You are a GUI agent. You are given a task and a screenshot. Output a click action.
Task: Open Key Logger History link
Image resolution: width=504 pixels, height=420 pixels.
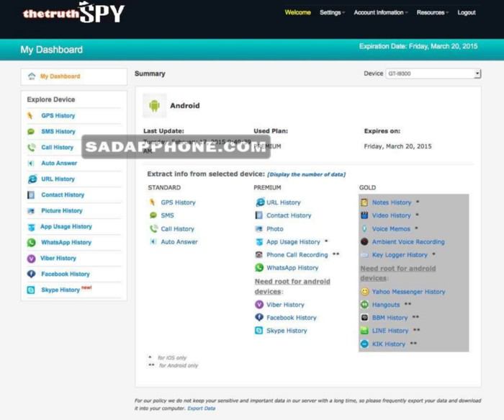point(400,255)
